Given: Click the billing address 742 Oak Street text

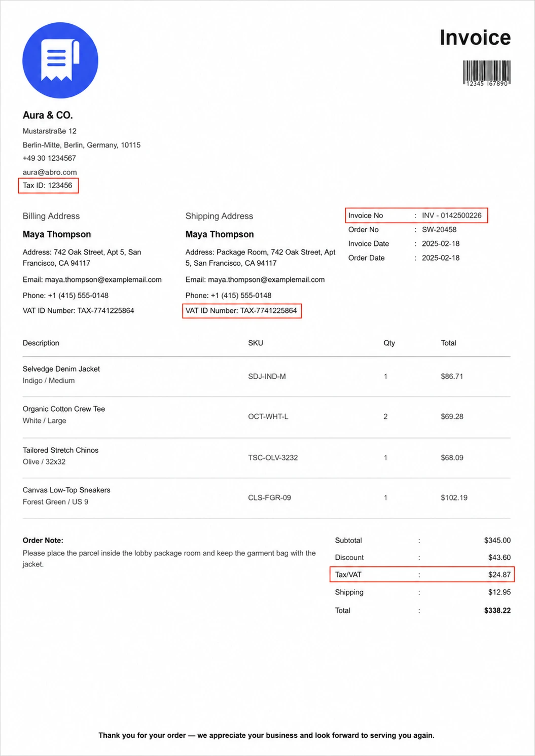Looking at the screenshot, I should pos(82,258).
